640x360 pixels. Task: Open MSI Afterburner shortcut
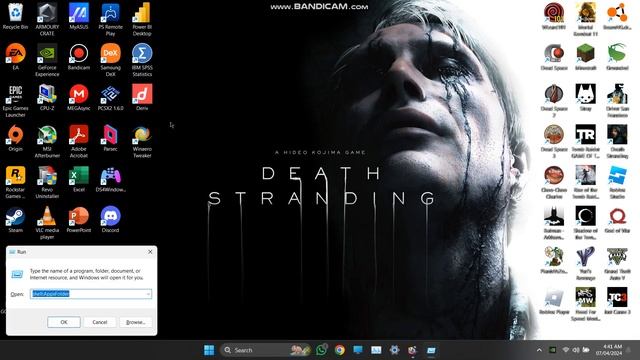coord(47,141)
